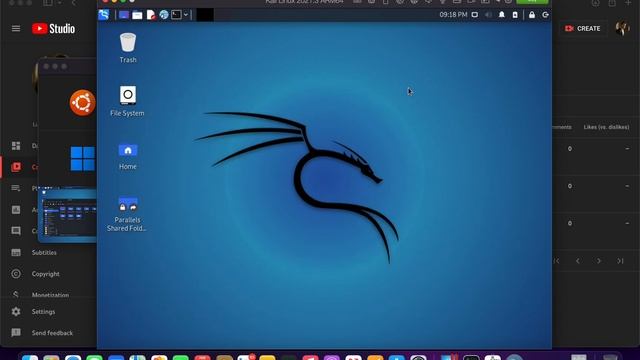Click the black workspace switcher box
The height and width of the screenshot is (360, 640).
[x=205, y=15]
